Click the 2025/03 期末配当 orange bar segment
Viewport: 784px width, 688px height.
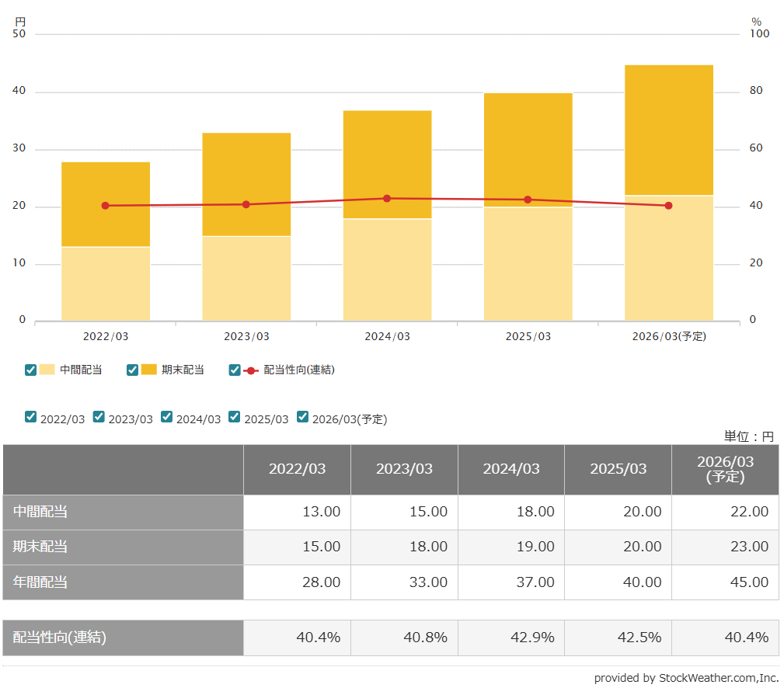528,148
